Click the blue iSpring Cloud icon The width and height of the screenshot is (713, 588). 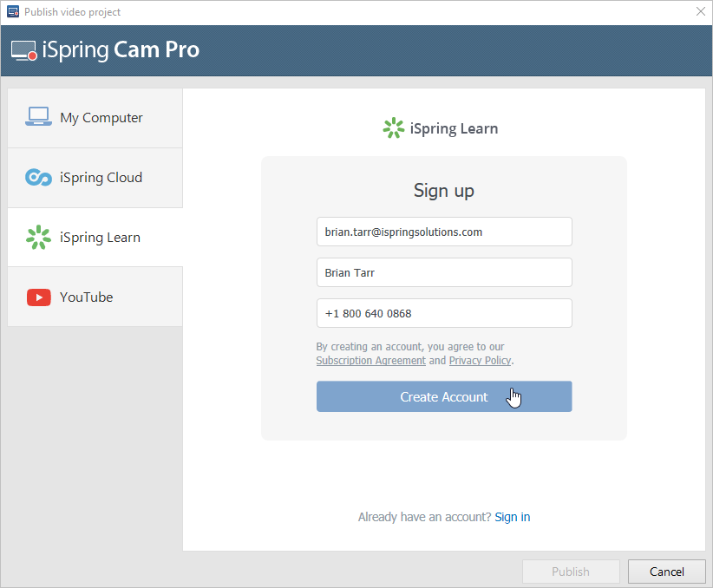coord(38,178)
